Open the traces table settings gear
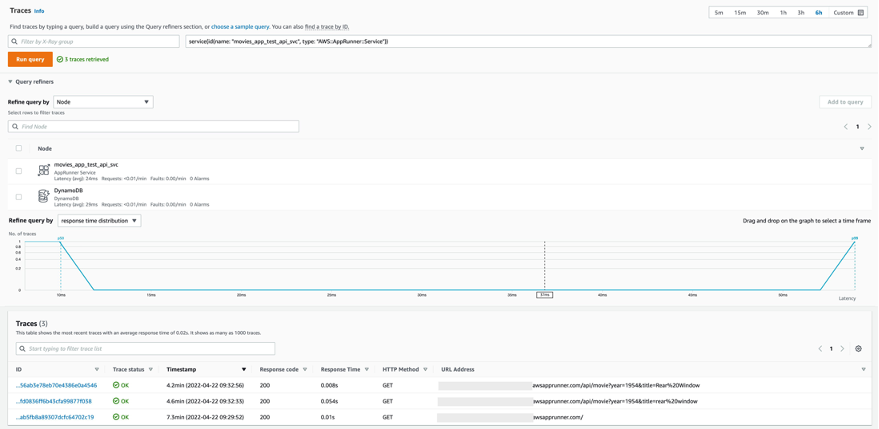879x429 pixels. pos(858,349)
